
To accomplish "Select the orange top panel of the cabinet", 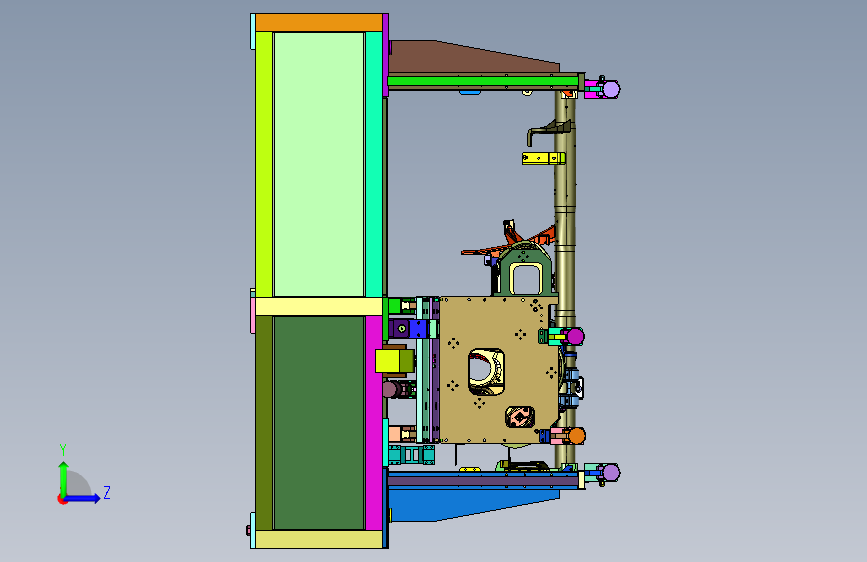I will [318, 23].
